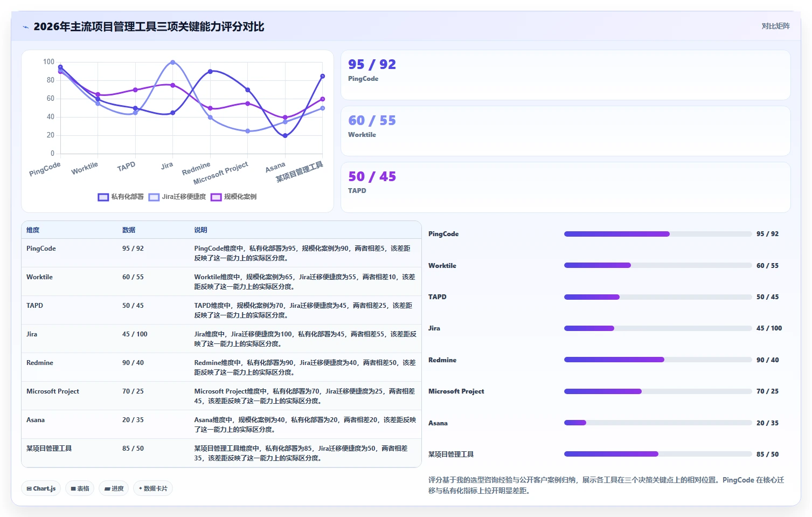
Task: Click the icon beside the dashboard title
Action: [x=25, y=27]
